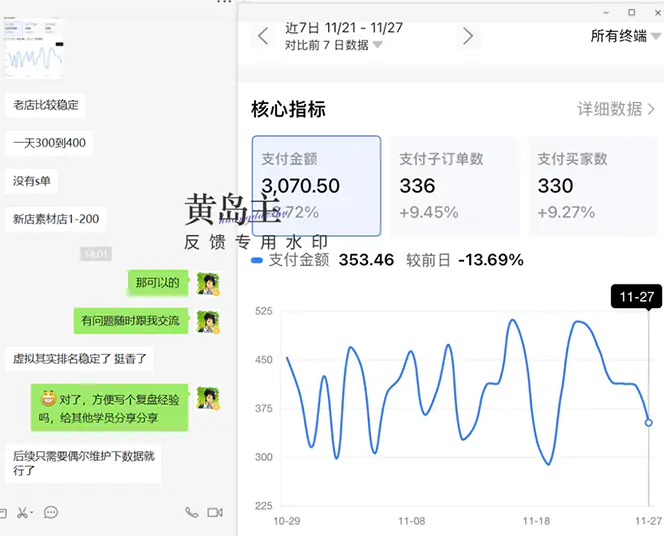This screenshot has width=664, height=536.
Task: Select the 支付子订单数 metric card
Action: (453, 185)
